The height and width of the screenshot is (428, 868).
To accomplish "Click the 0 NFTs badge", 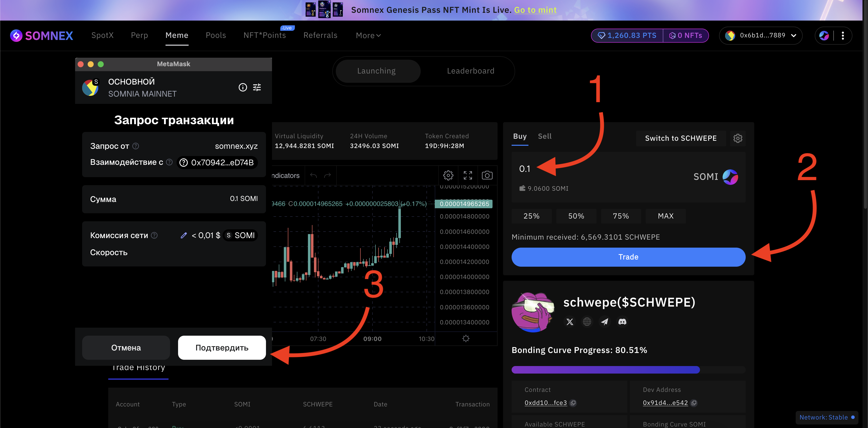I will [686, 35].
